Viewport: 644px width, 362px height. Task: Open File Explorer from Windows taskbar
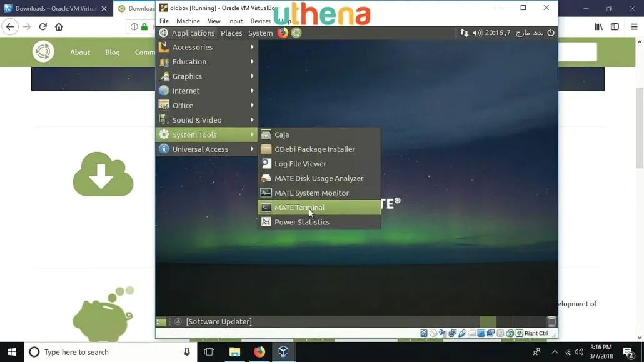234,352
